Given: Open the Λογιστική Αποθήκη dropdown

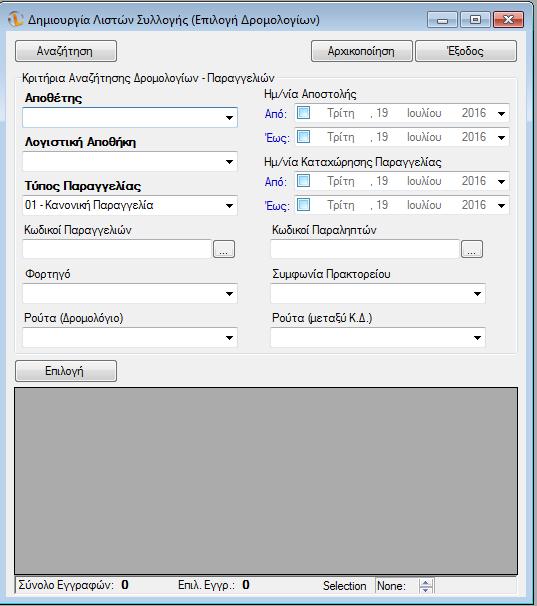Looking at the screenshot, I should [130, 162].
